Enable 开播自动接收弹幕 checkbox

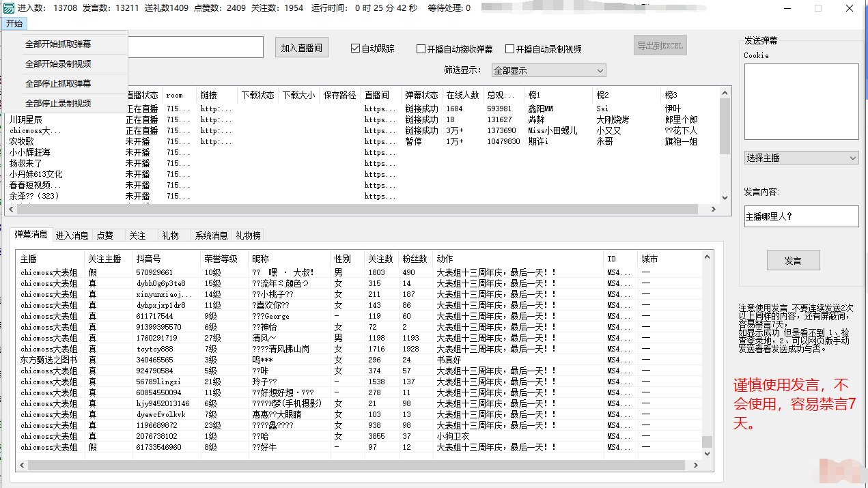click(454, 49)
